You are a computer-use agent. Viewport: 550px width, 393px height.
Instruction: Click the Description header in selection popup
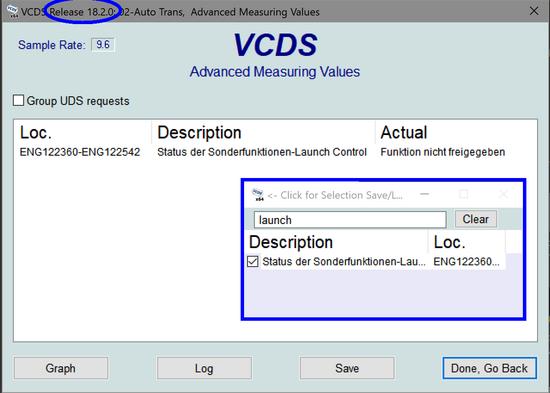coord(291,242)
